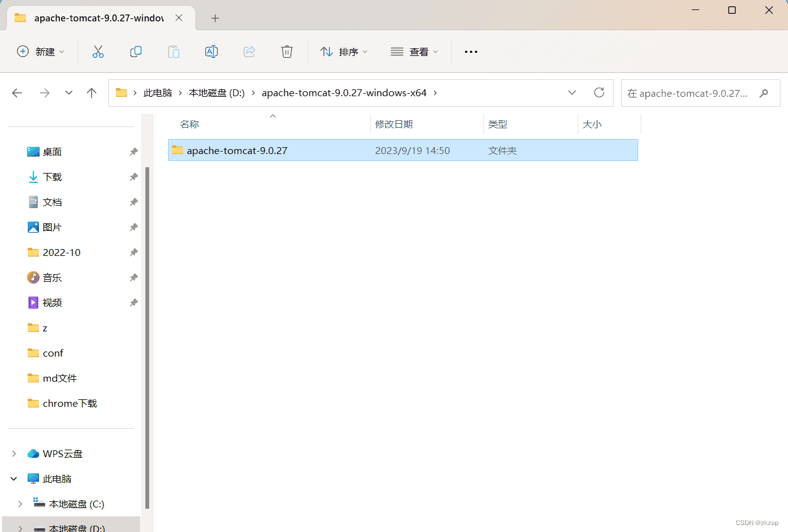This screenshot has width=788, height=532.
Task: Open the 排序 sort dropdown
Action: (x=344, y=52)
